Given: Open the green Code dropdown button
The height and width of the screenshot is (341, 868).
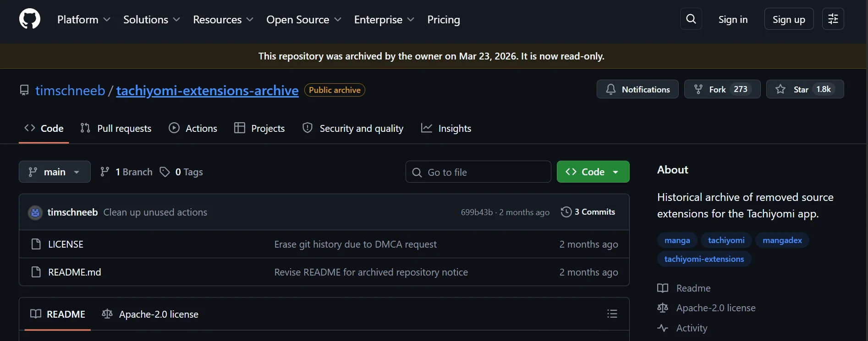Looking at the screenshot, I should [x=593, y=172].
